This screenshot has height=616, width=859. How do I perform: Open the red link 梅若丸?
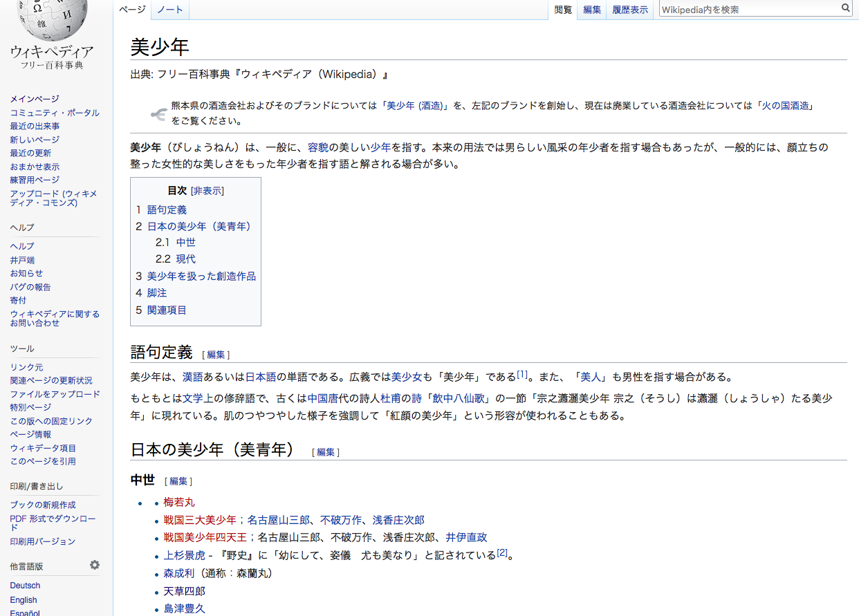[179, 502]
